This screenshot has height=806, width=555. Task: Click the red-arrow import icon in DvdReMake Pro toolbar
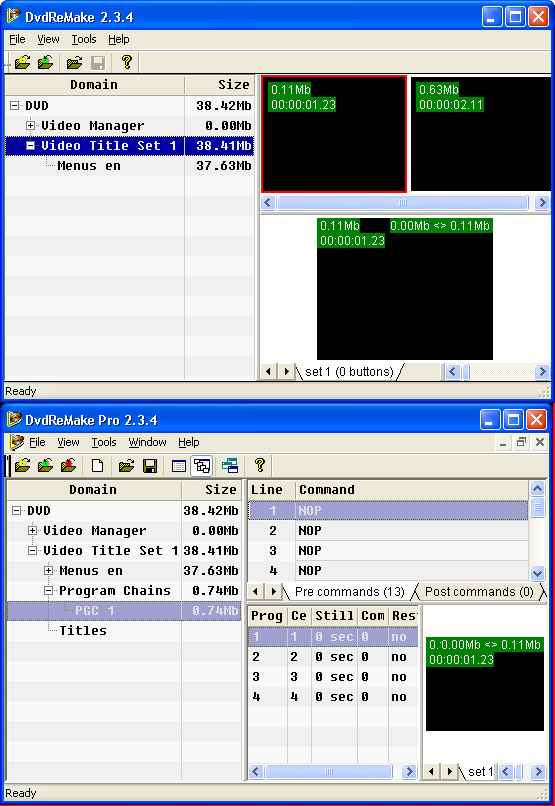click(68, 466)
